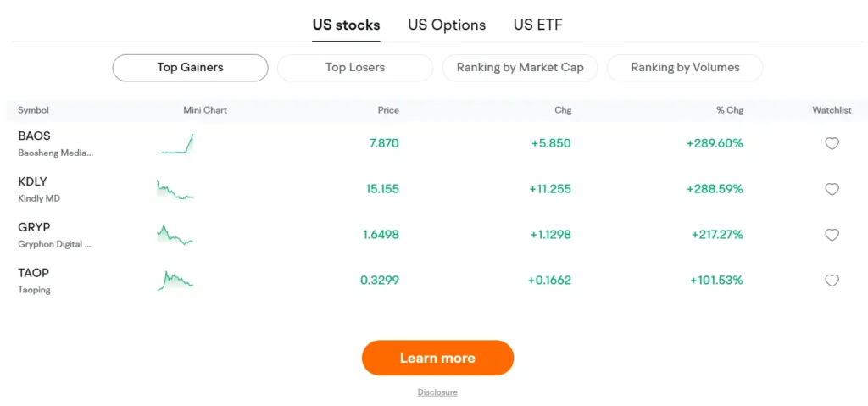
Task: Click the % Chg column header
Action: pos(729,110)
